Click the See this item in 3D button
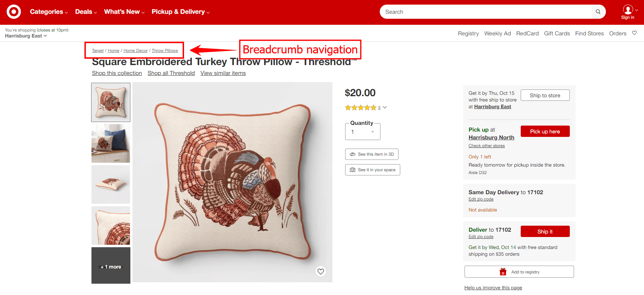The width and height of the screenshot is (644, 295). 372,154
